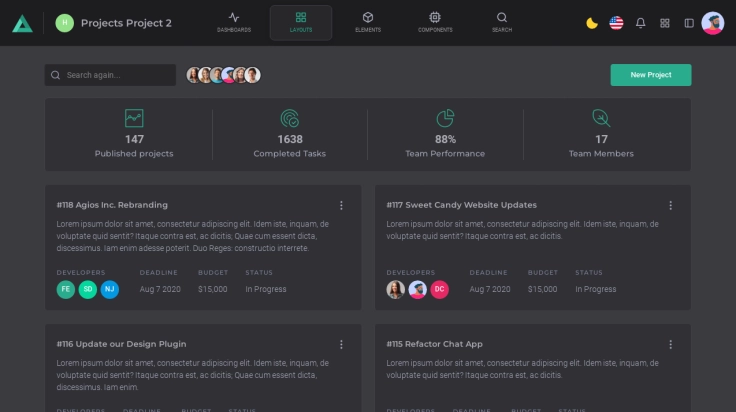Toggle dark mode with moon icon

pos(592,23)
